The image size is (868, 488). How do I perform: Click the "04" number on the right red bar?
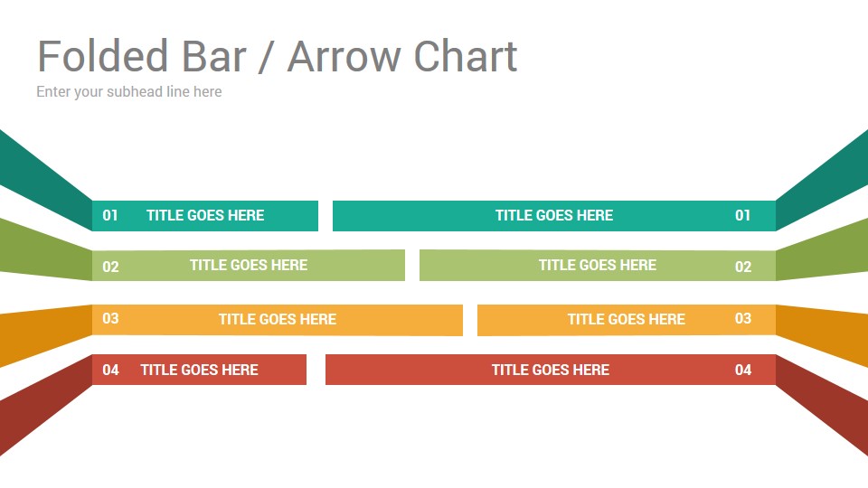pyautogui.click(x=743, y=371)
